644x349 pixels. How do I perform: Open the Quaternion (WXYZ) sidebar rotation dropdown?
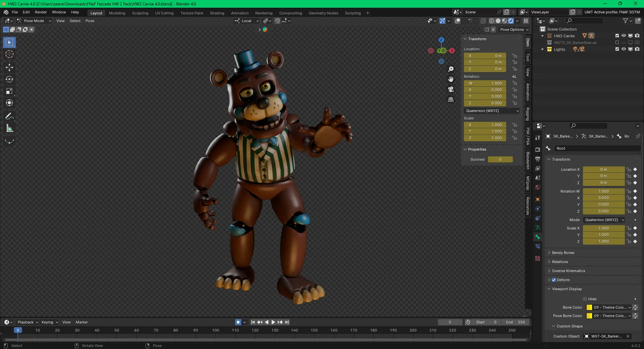point(492,111)
